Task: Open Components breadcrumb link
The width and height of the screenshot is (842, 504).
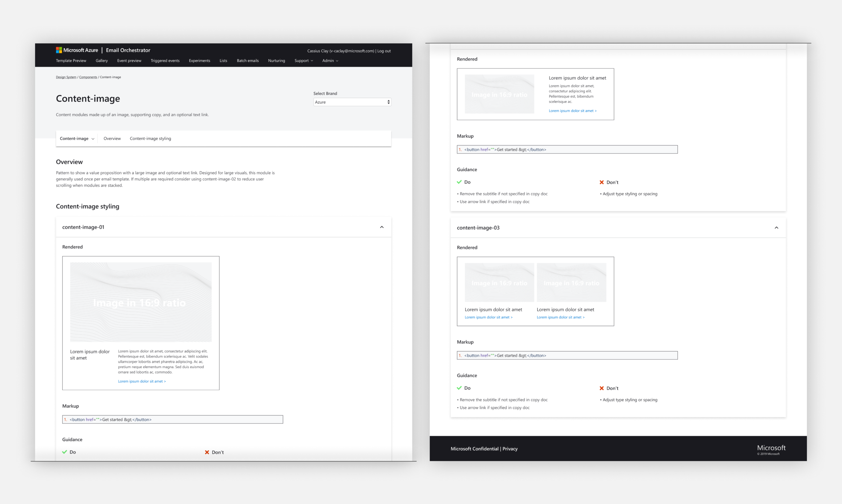Action: [88, 77]
